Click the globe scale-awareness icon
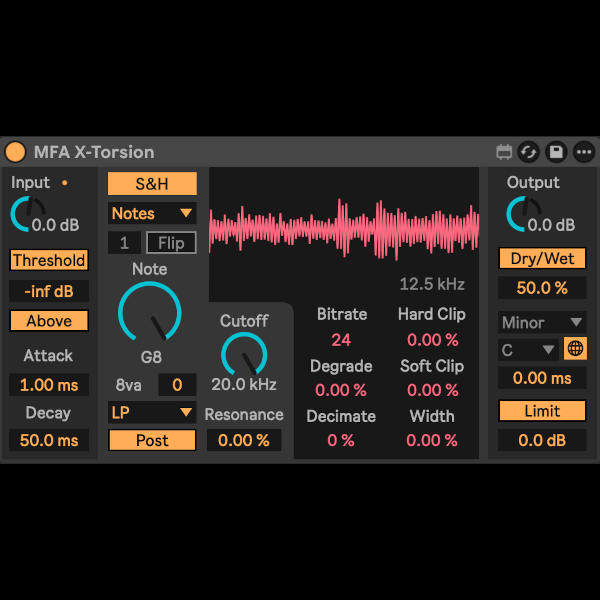This screenshot has height=600, width=600. coord(575,349)
